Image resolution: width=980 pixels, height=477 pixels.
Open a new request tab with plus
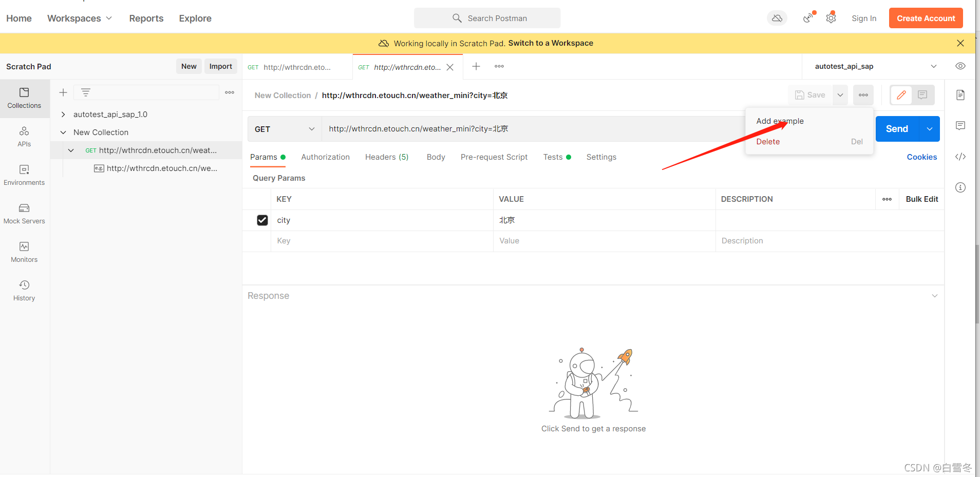tap(476, 66)
